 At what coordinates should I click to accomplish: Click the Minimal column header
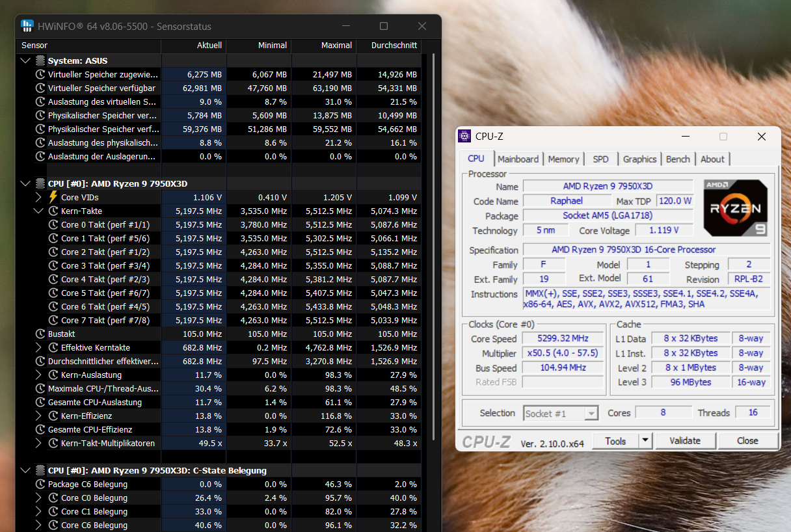pyautogui.click(x=259, y=46)
